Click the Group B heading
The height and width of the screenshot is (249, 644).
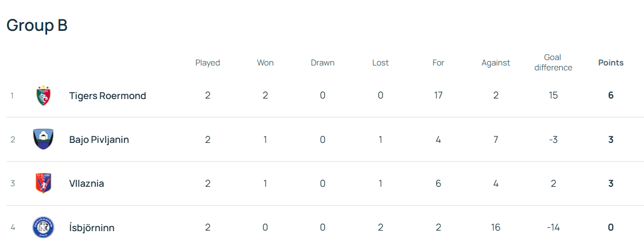tap(37, 25)
